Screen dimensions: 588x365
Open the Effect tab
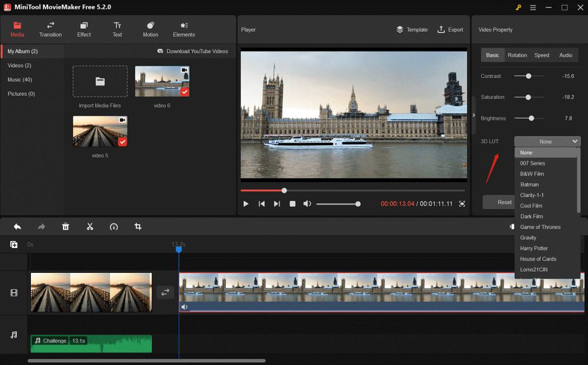(84, 29)
